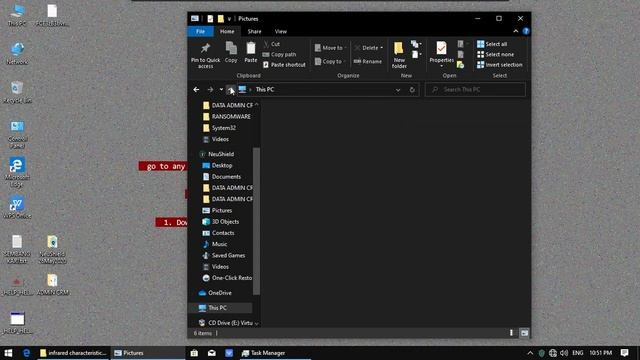Refresh the This PC location
640x360 pixels.
[x=412, y=90]
